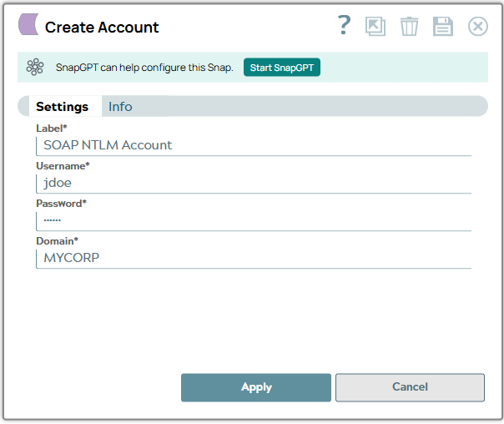
Task: Apply the account settings
Action: (256, 387)
